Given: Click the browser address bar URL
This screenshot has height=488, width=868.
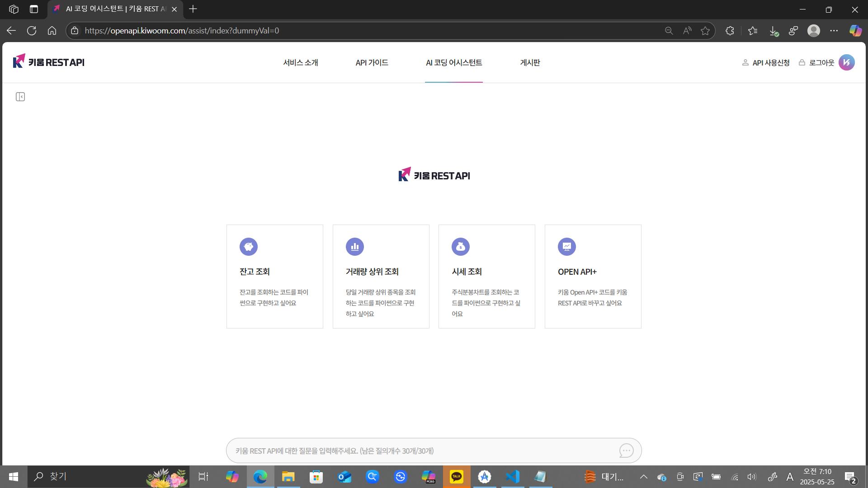Looking at the screenshot, I should click(x=182, y=31).
